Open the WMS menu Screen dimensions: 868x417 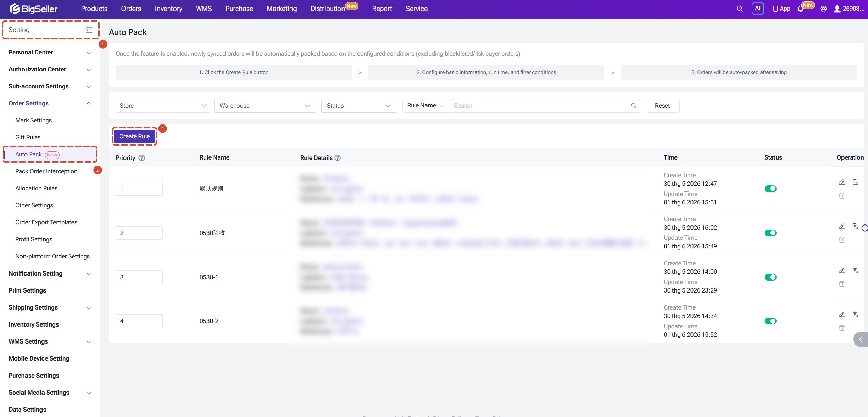coord(204,9)
